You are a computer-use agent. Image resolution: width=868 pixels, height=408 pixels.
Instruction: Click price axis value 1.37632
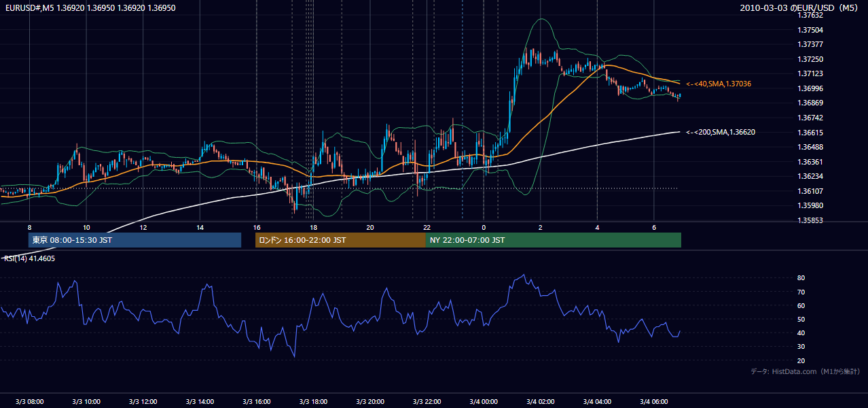pos(810,15)
